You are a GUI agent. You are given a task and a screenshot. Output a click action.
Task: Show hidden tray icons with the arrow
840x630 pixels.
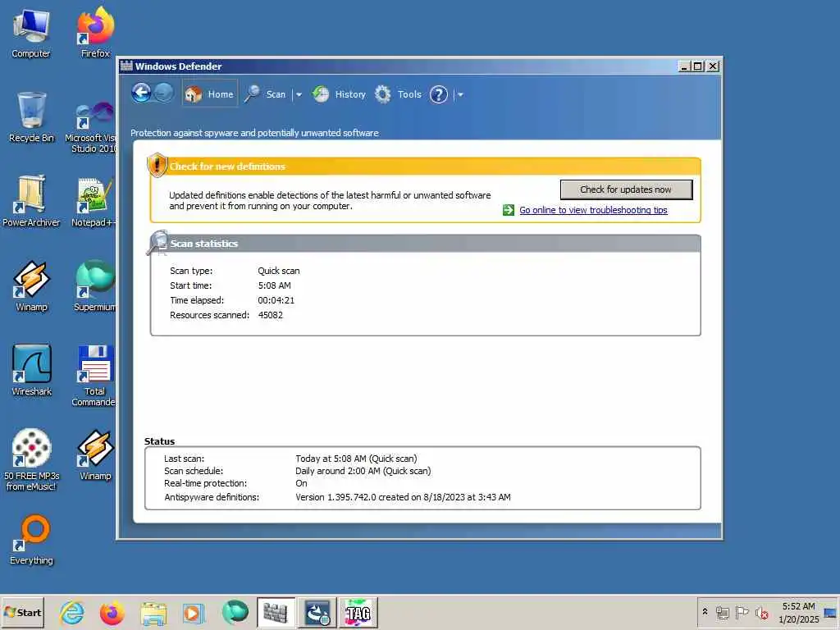(x=705, y=612)
